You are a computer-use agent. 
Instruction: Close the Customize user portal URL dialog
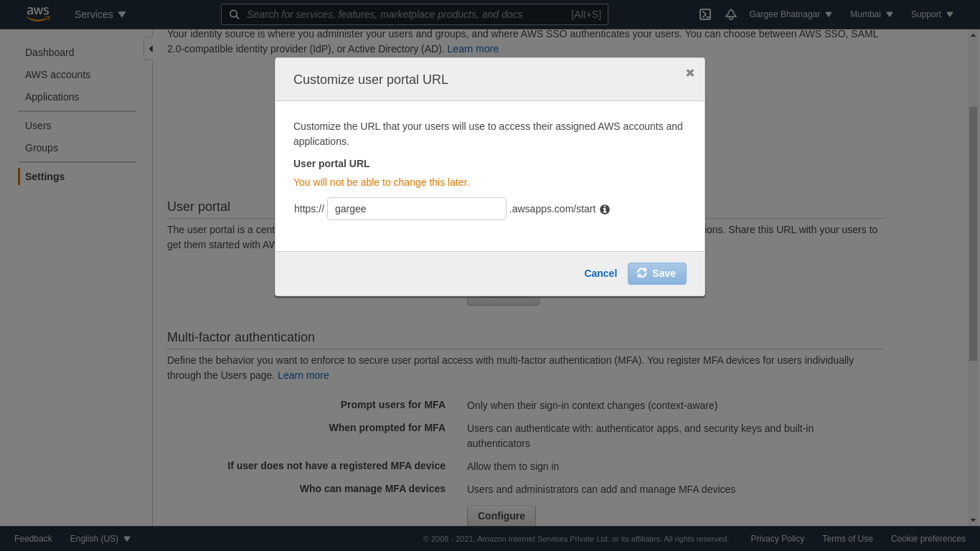tap(690, 72)
